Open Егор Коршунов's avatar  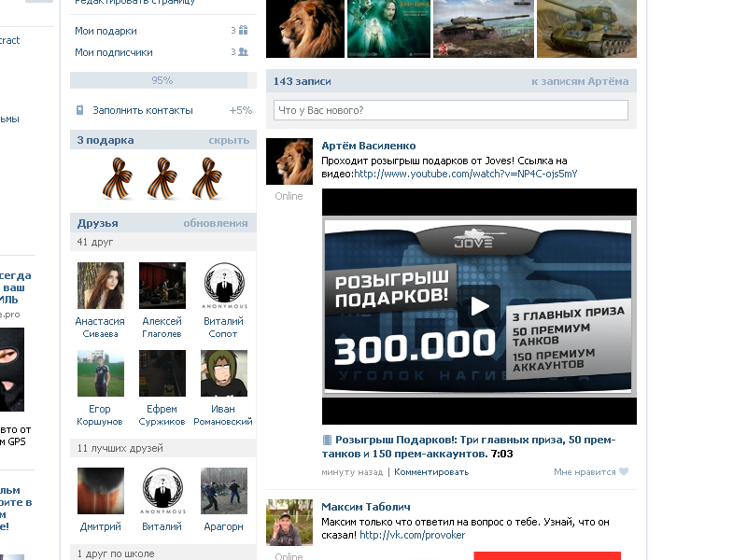[x=101, y=373]
